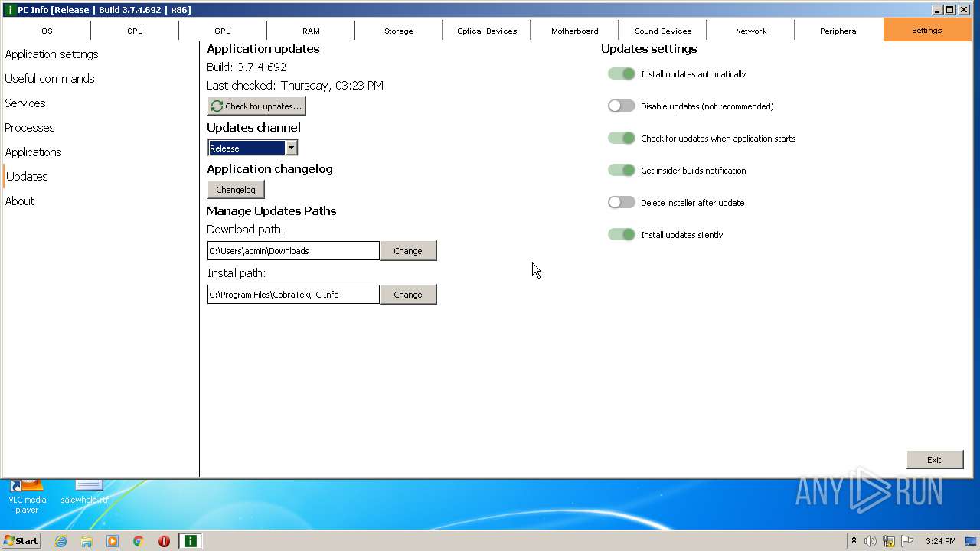The image size is (980, 551).
Task: Open VLC media player desktop shortcut
Action: click(x=27, y=497)
